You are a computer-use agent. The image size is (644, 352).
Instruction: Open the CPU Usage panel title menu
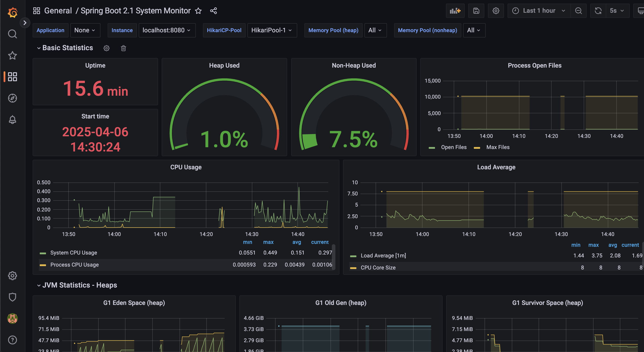point(186,167)
